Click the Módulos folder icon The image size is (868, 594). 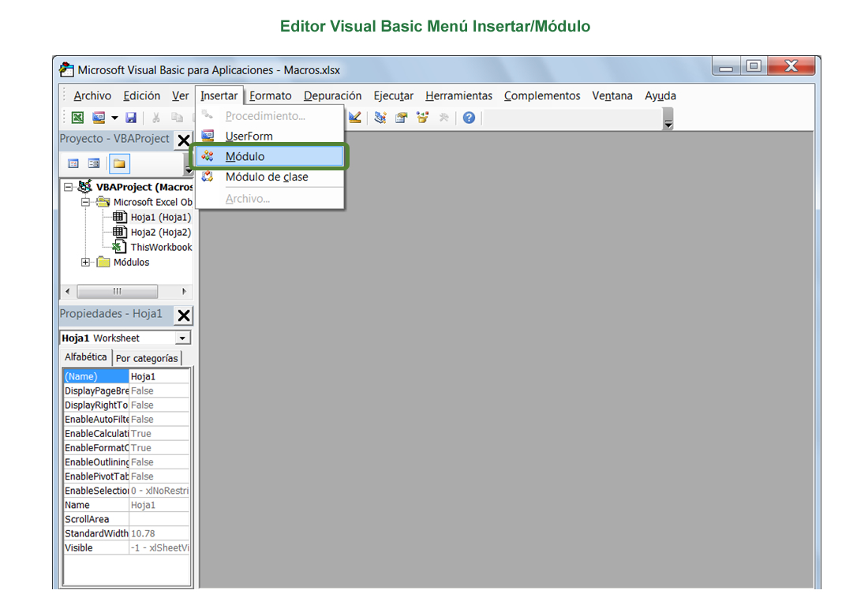click(103, 262)
